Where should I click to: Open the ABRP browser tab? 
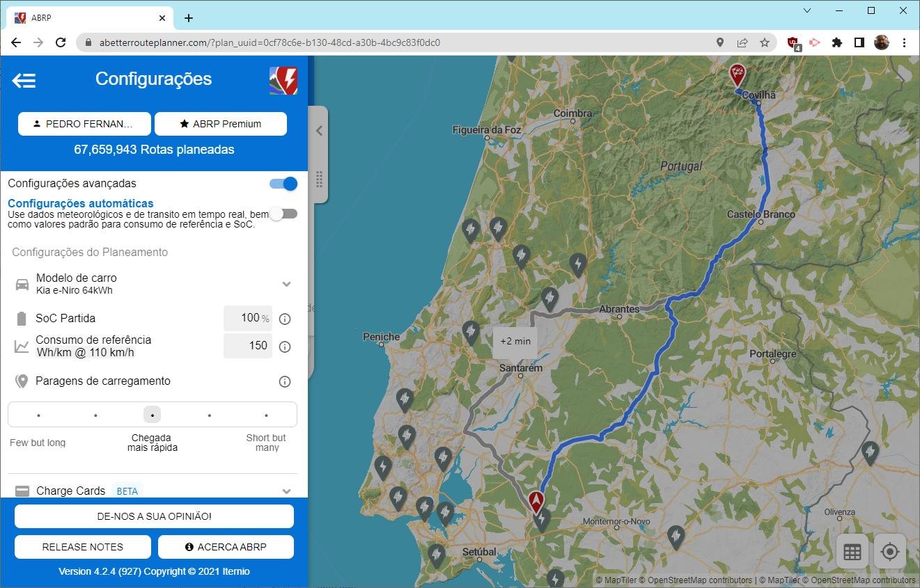[91, 18]
